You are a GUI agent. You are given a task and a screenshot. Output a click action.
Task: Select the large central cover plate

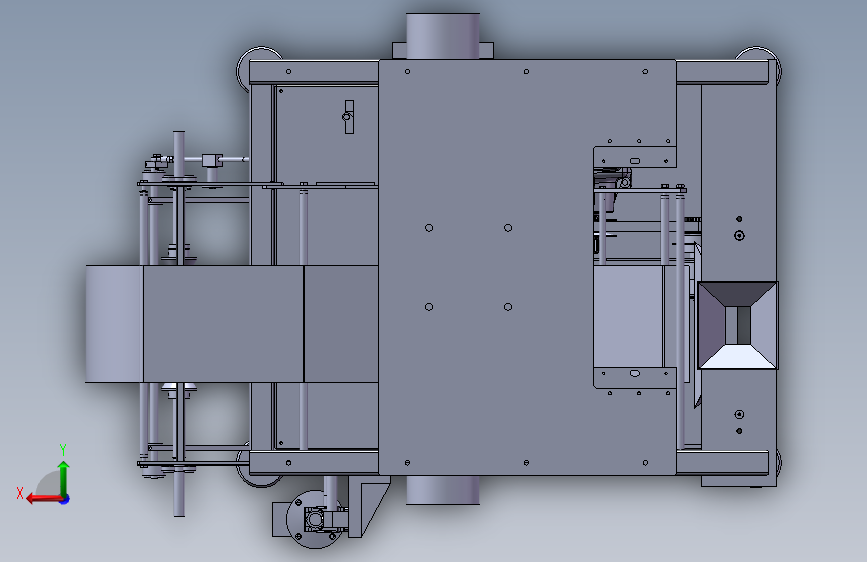(527, 267)
